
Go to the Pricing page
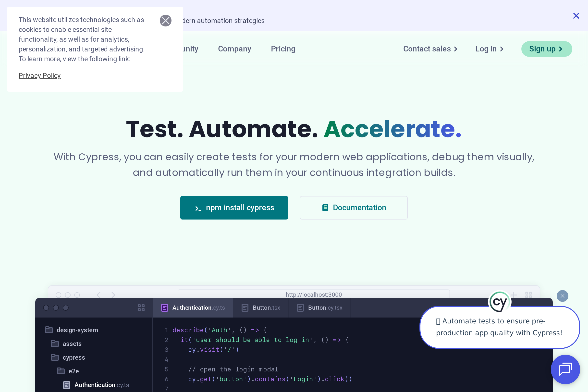283,49
